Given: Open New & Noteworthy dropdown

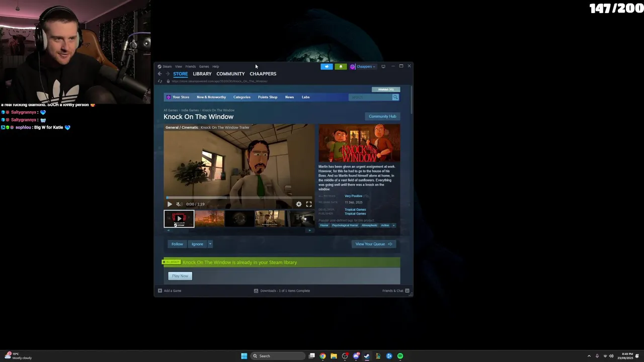Looking at the screenshot, I should (x=211, y=97).
